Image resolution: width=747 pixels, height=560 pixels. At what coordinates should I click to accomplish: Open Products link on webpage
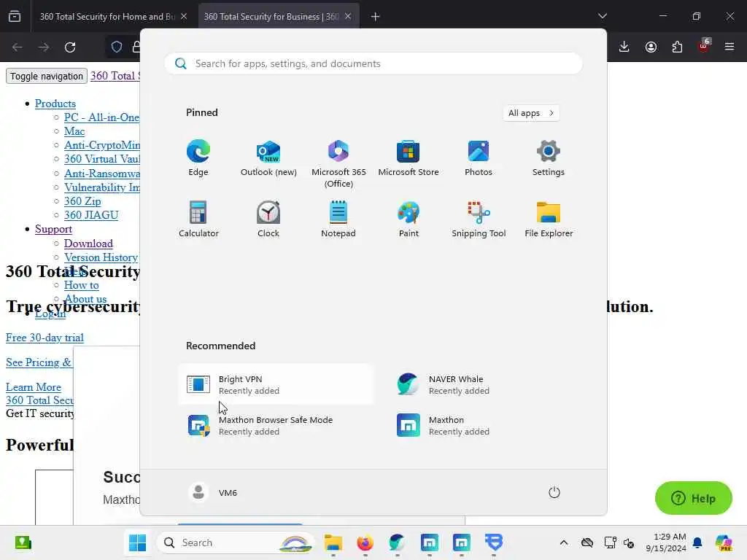point(55,104)
